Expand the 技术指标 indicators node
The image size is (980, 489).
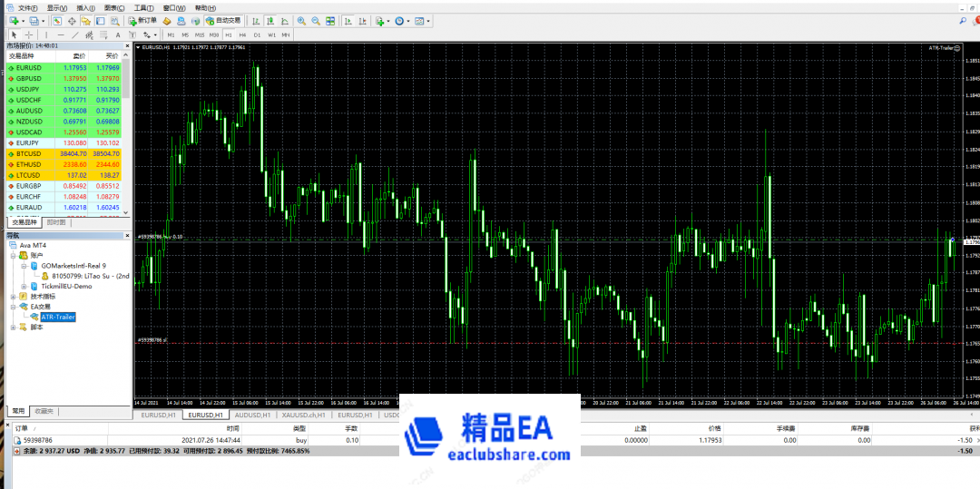(14, 297)
